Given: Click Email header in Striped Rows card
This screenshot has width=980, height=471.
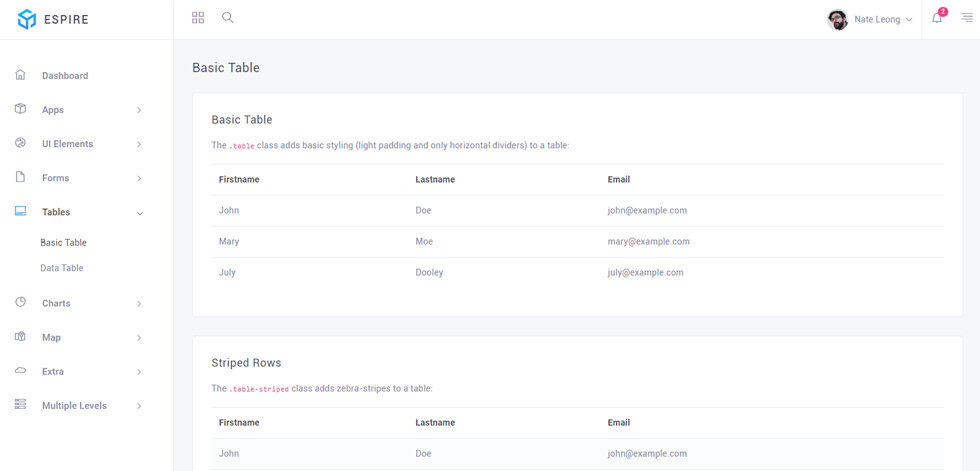Looking at the screenshot, I should click(x=619, y=422).
